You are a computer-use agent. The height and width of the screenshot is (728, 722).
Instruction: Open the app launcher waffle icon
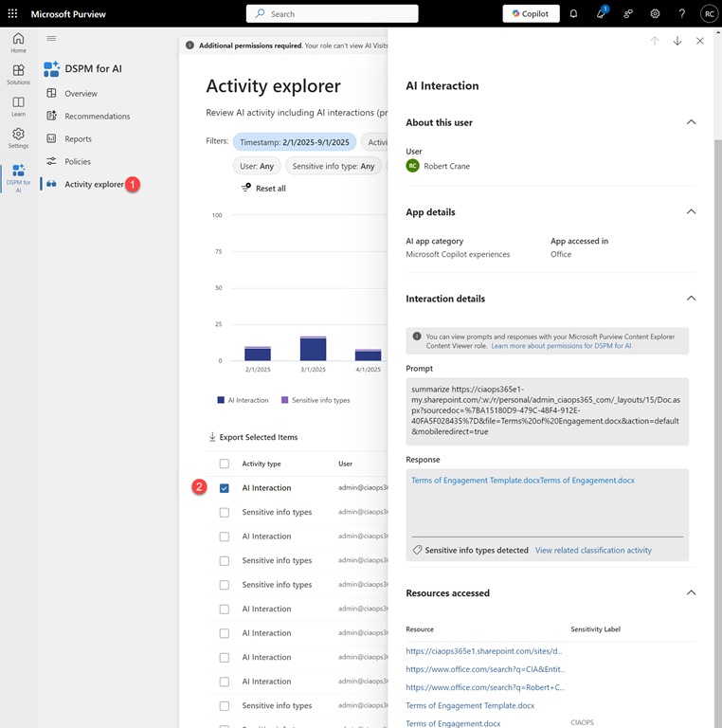click(x=12, y=14)
